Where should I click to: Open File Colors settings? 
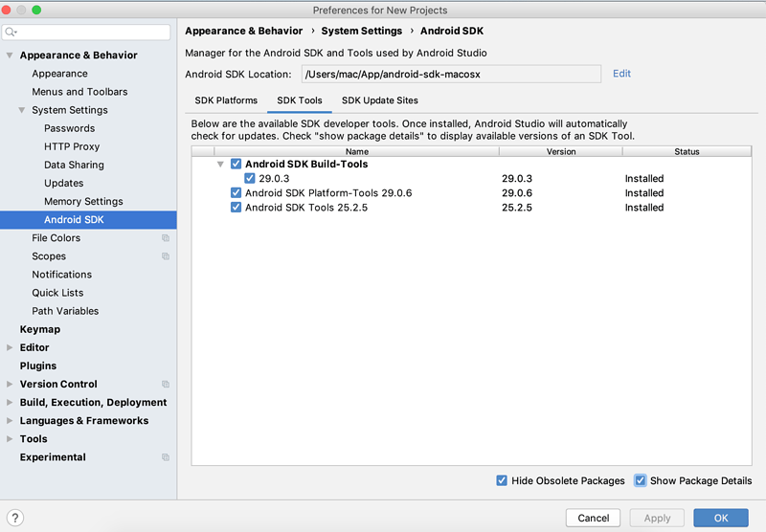point(56,238)
